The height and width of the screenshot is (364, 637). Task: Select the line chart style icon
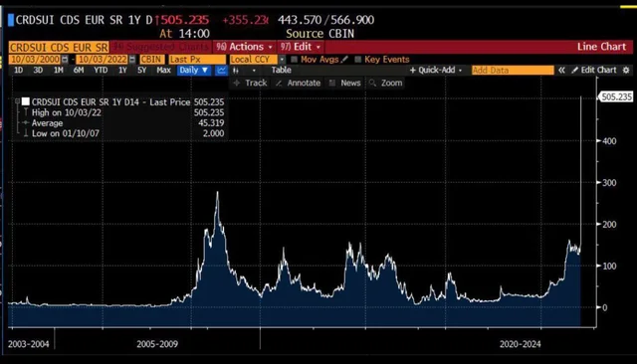pyautogui.click(x=221, y=71)
